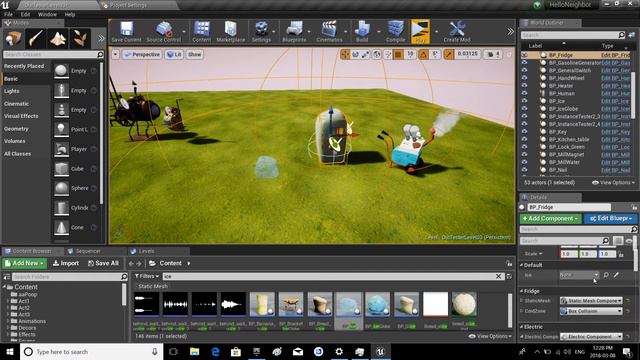Image resolution: width=640 pixels, height=360 pixels.
Task: Open the Window menu
Action: (47, 14)
